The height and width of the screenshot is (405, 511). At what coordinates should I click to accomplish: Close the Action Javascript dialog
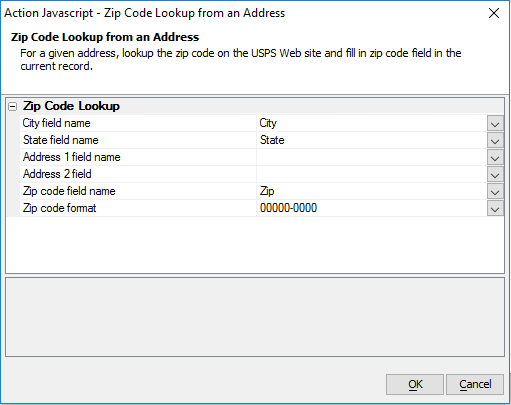tap(494, 13)
